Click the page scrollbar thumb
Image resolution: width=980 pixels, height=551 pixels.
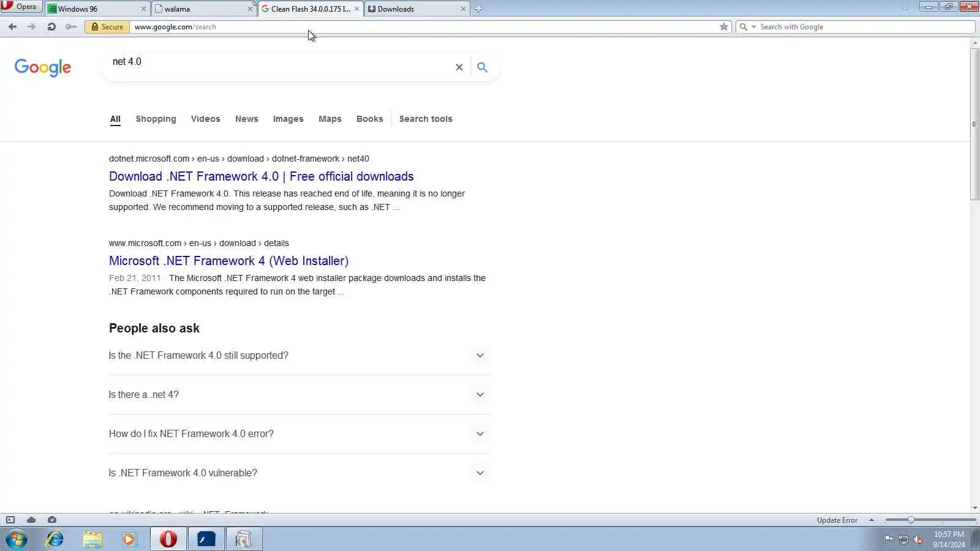(974, 124)
